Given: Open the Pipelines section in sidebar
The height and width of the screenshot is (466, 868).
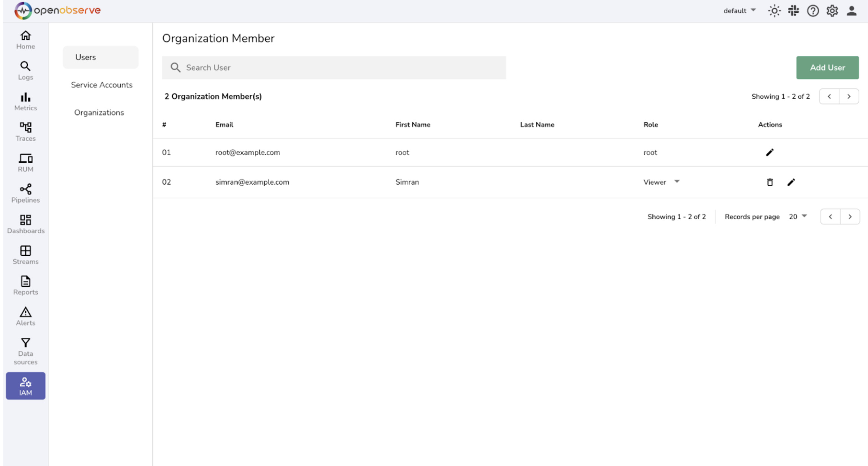Looking at the screenshot, I should tap(25, 193).
